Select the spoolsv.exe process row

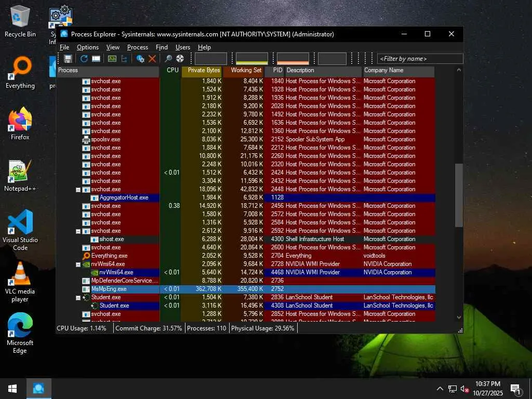(246, 139)
